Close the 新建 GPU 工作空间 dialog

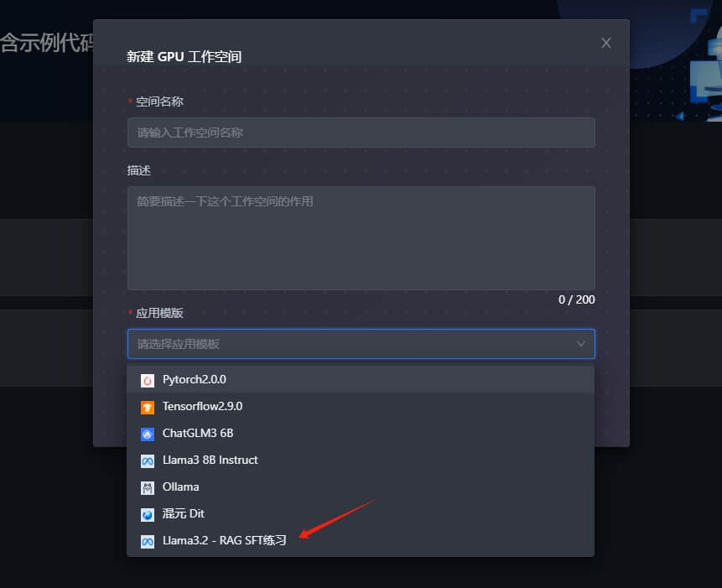(x=605, y=42)
